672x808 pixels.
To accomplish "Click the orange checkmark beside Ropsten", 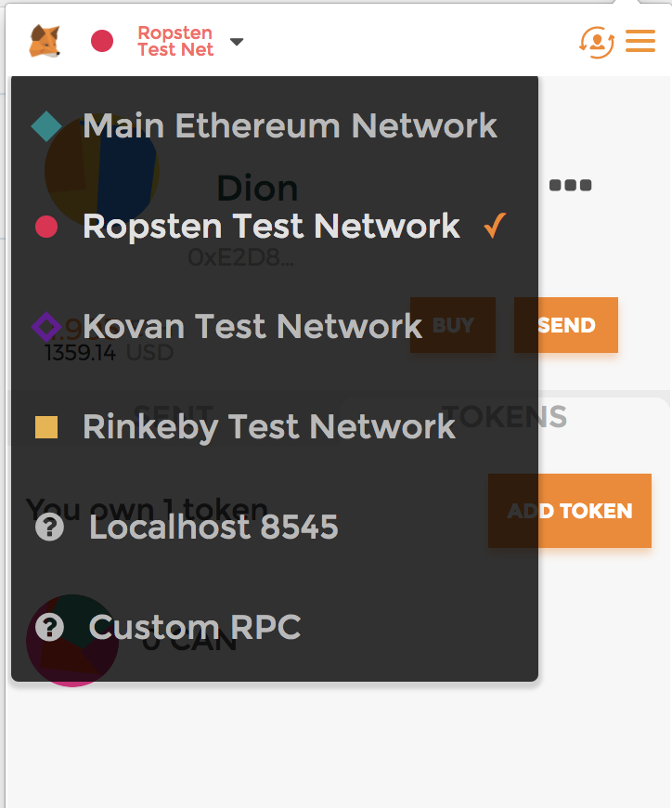I will coord(495,226).
